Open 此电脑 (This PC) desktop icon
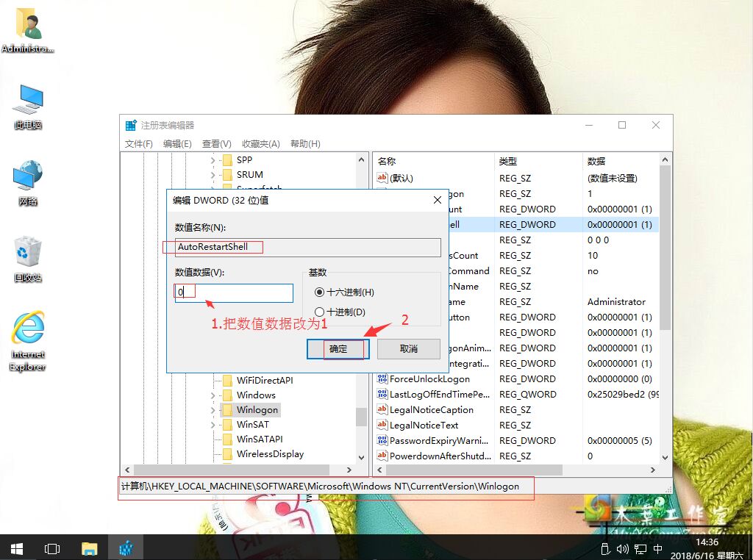Image resolution: width=753 pixels, height=560 pixels. pos(26,103)
